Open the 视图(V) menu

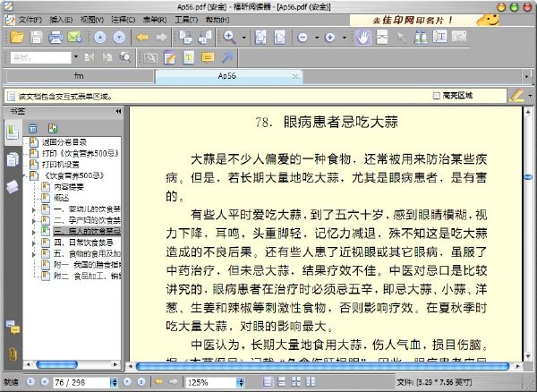pyautogui.click(x=92, y=20)
